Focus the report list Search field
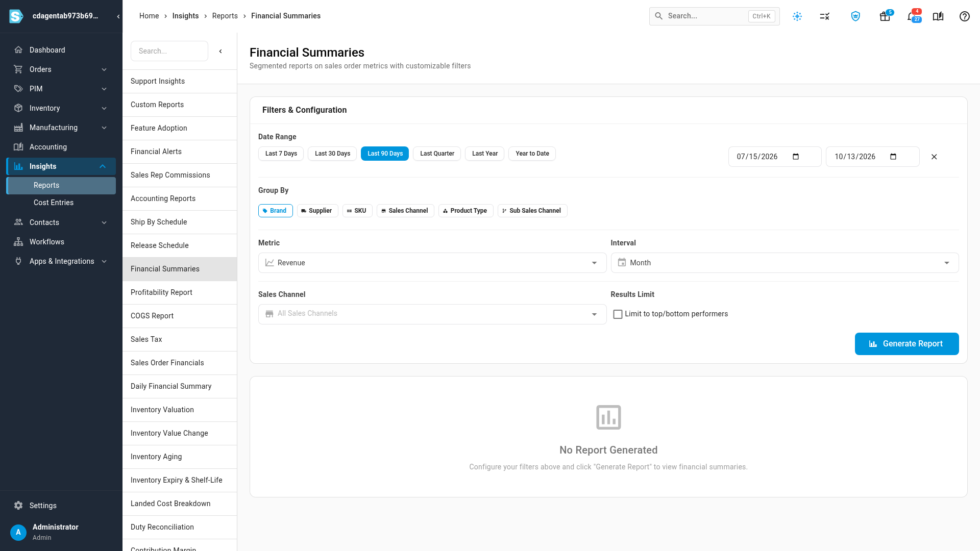Viewport: 980px width, 551px height. (x=169, y=51)
